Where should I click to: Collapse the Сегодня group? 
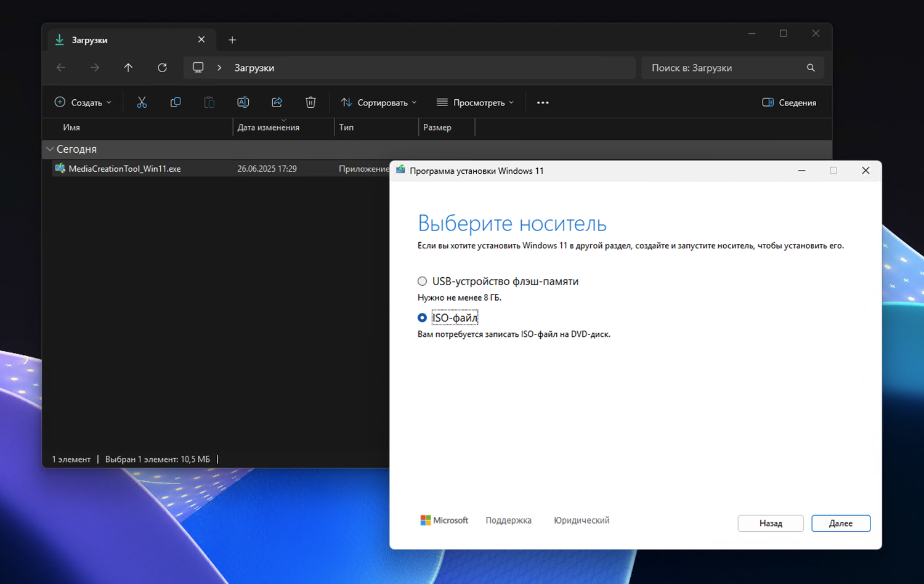(50, 149)
